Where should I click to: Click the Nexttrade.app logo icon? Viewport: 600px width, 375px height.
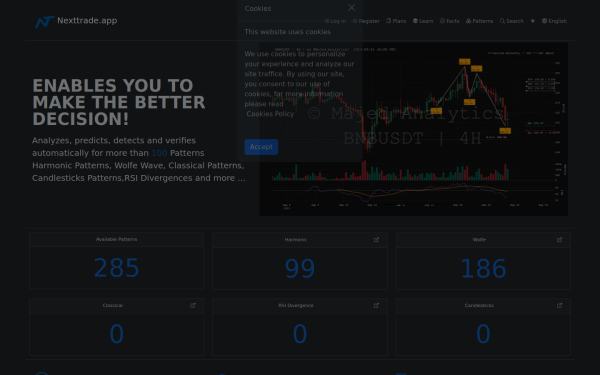click(x=44, y=21)
